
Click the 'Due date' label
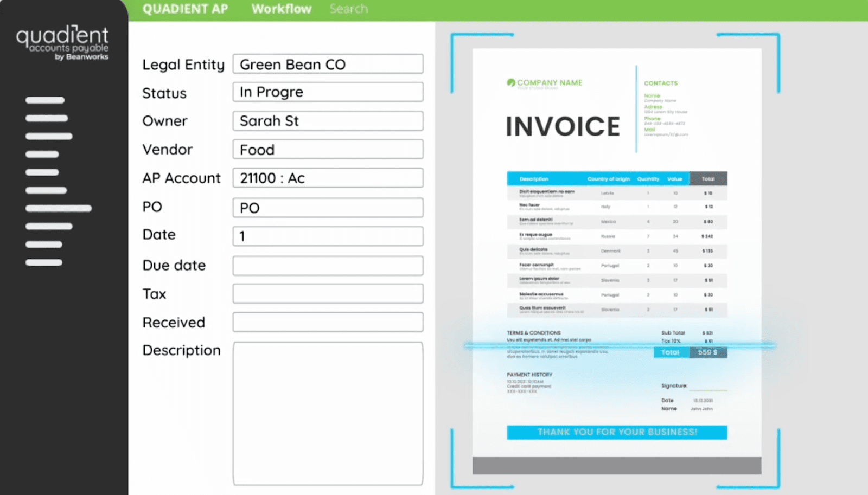tap(174, 266)
